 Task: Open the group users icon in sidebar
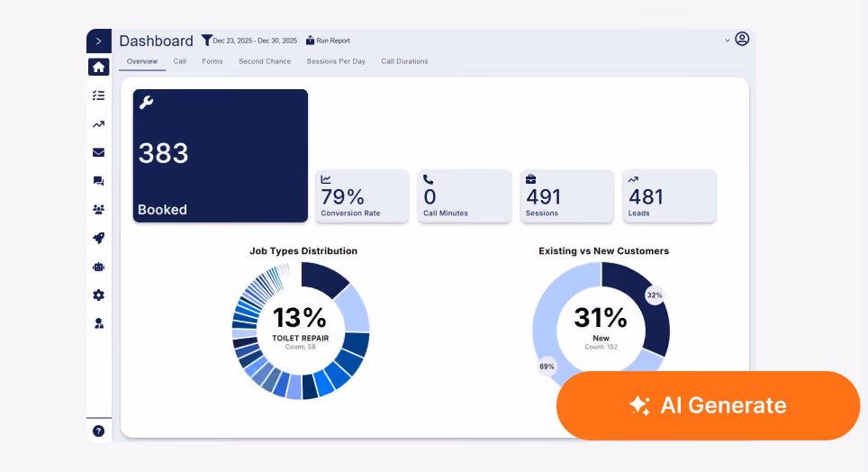pyautogui.click(x=98, y=209)
